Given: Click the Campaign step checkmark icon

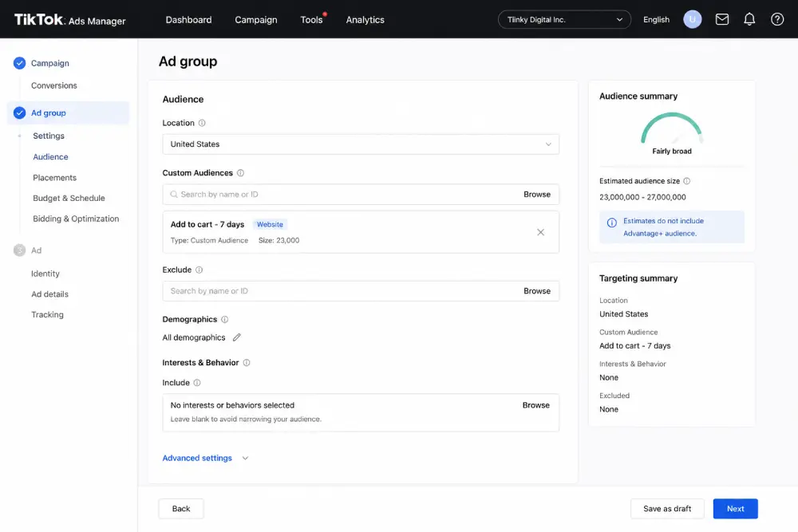Looking at the screenshot, I should pyautogui.click(x=19, y=63).
